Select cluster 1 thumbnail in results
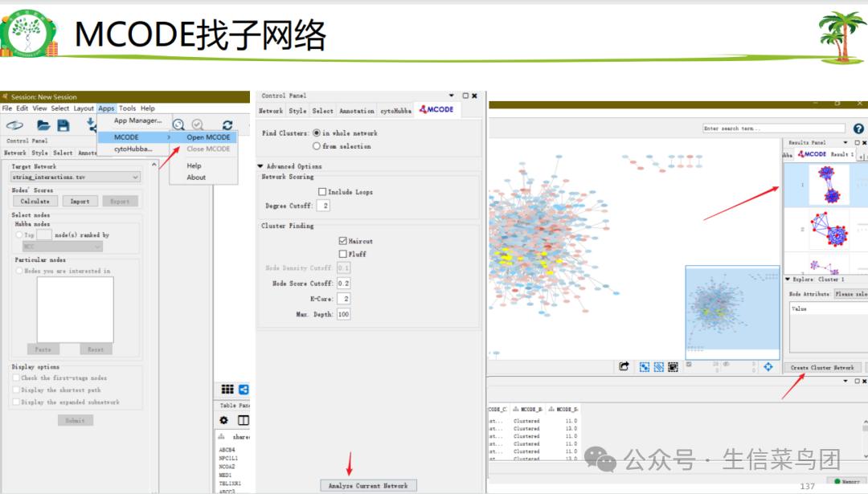 coord(829,186)
